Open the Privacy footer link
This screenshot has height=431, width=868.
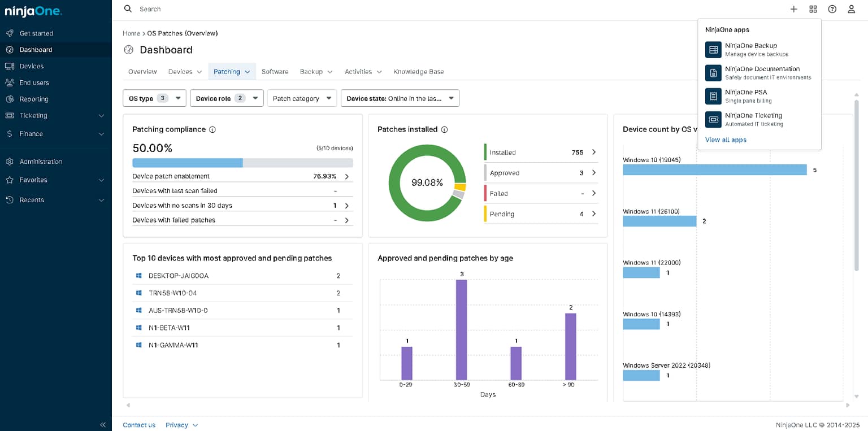coord(182,425)
